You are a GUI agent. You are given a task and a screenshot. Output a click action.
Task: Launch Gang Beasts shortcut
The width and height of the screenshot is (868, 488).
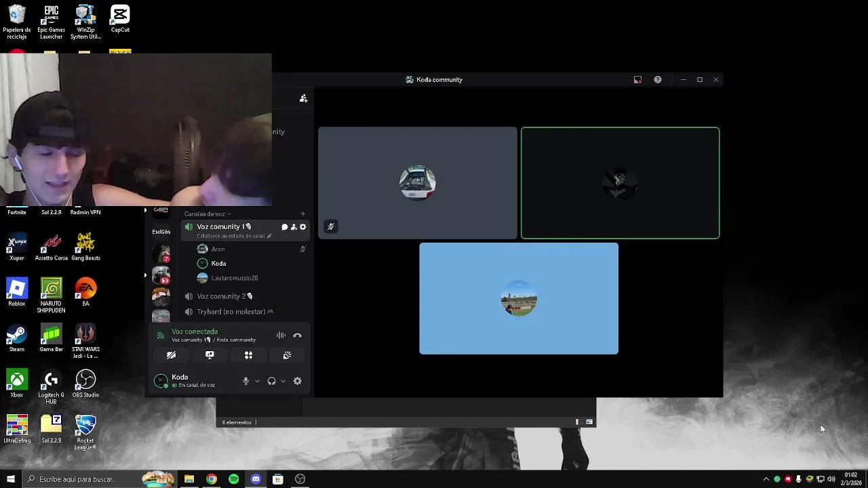[x=85, y=247]
